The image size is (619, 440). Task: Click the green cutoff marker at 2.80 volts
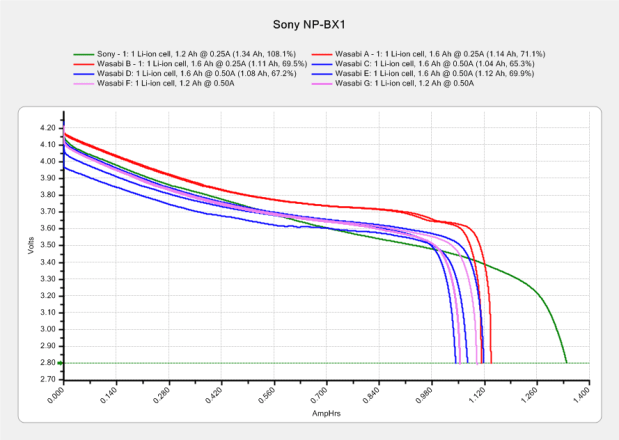pyautogui.click(x=60, y=363)
